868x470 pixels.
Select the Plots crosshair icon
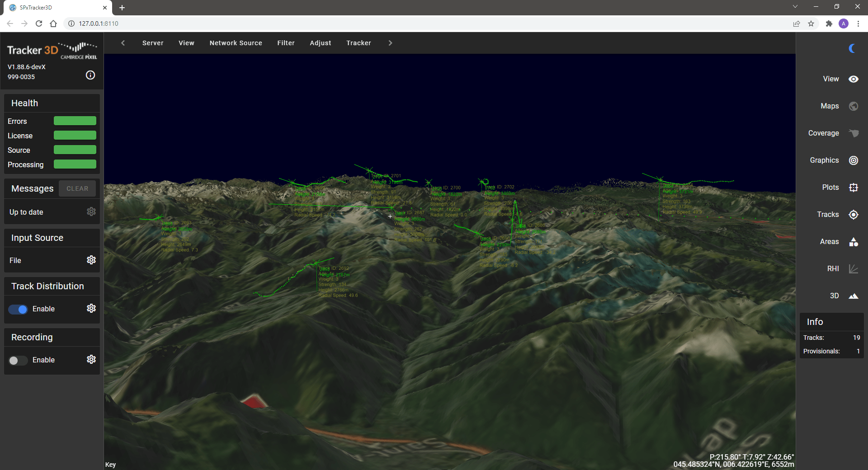[853, 188]
